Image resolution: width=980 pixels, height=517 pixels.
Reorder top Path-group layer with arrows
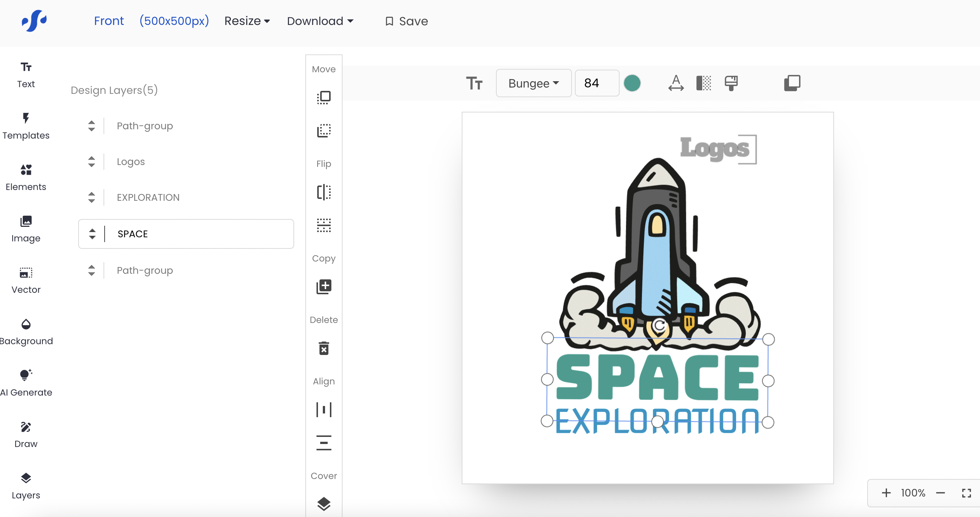pyautogui.click(x=91, y=126)
